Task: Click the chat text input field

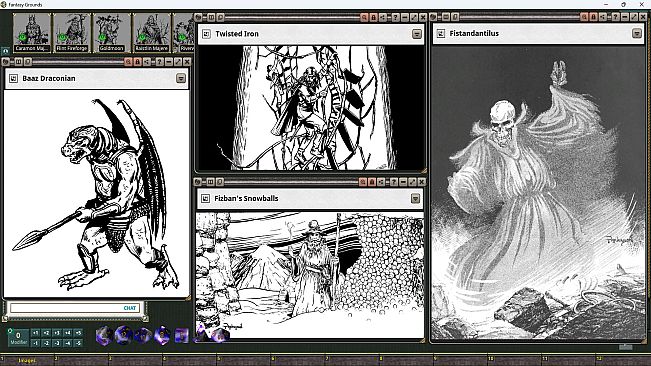Action: tap(74, 308)
